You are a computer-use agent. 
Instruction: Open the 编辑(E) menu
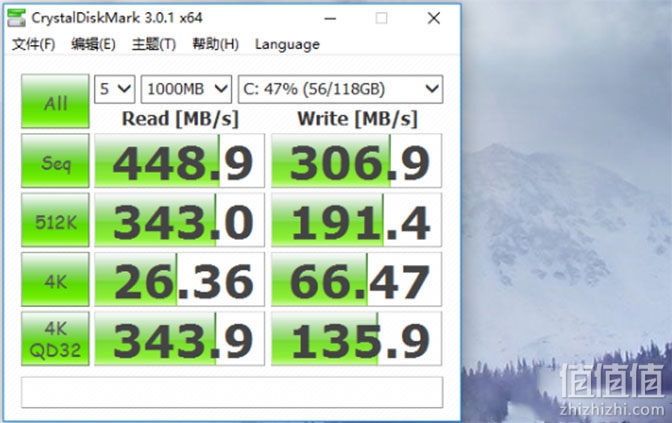coord(93,44)
